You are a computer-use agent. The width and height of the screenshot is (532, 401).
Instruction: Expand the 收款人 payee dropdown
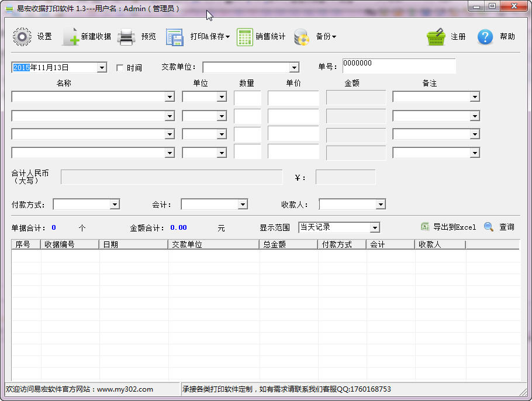(x=381, y=204)
